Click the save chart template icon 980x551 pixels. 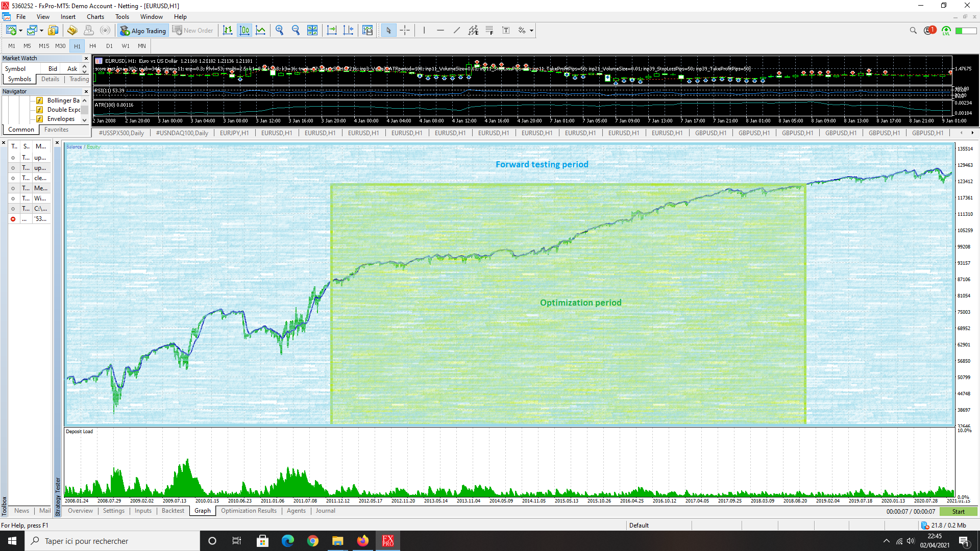point(367,31)
